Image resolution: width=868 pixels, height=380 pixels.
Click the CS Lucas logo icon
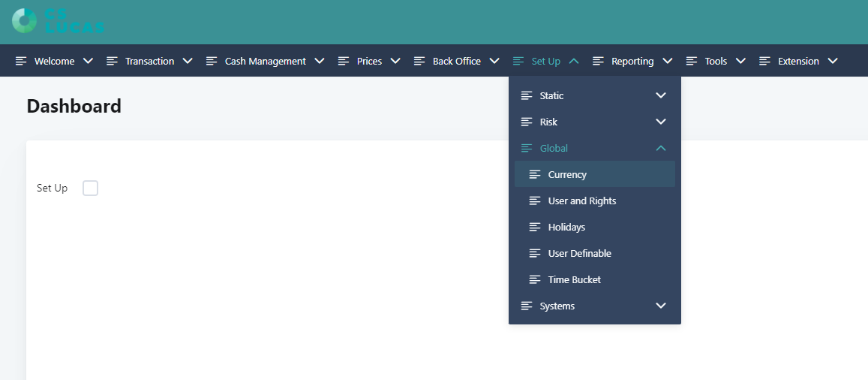pyautogui.click(x=24, y=20)
